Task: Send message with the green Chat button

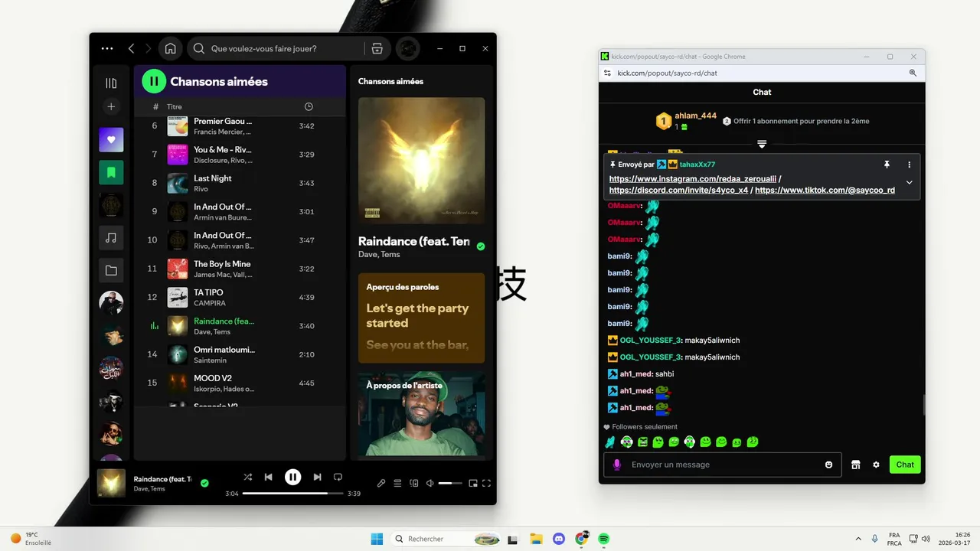Action: coord(905,465)
